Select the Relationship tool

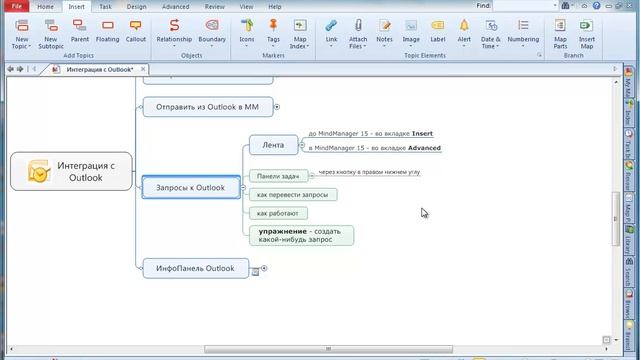click(x=174, y=32)
